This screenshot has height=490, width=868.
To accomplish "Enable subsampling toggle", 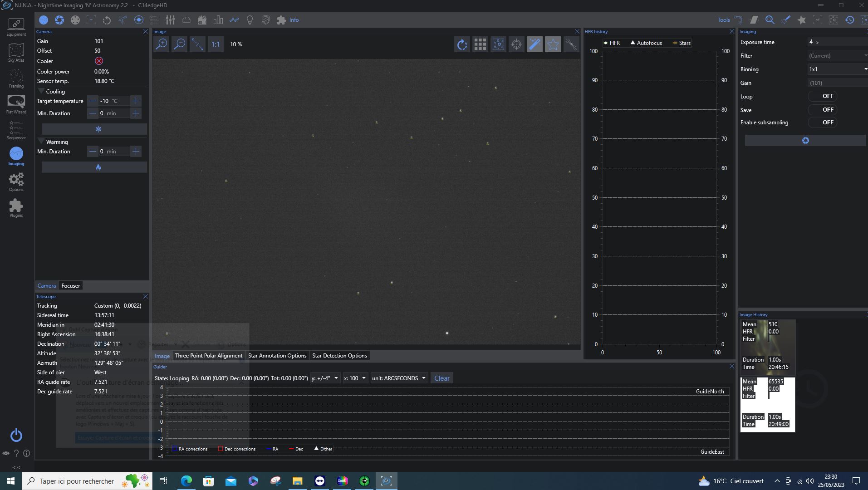I will click(823, 122).
